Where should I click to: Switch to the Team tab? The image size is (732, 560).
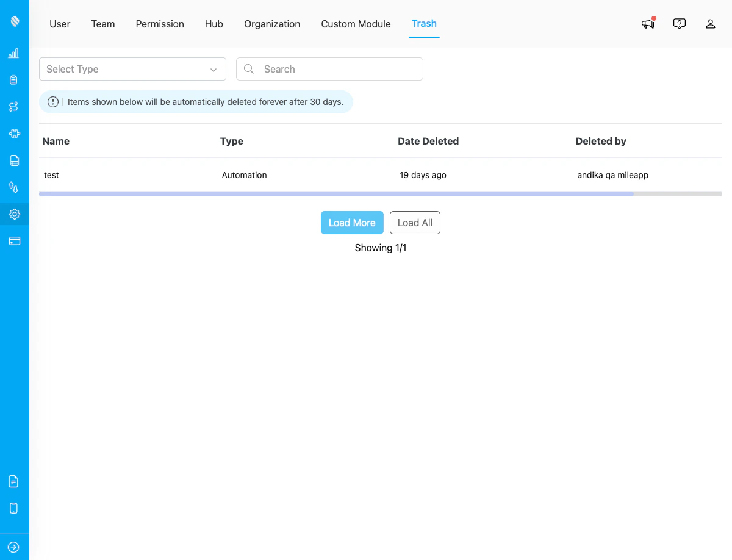[103, 24]
